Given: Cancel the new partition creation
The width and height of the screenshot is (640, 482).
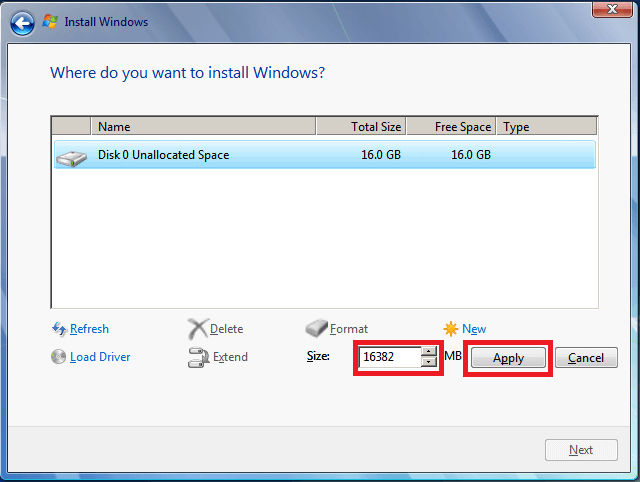Looking at the screenshot, I should pos(586,358).
